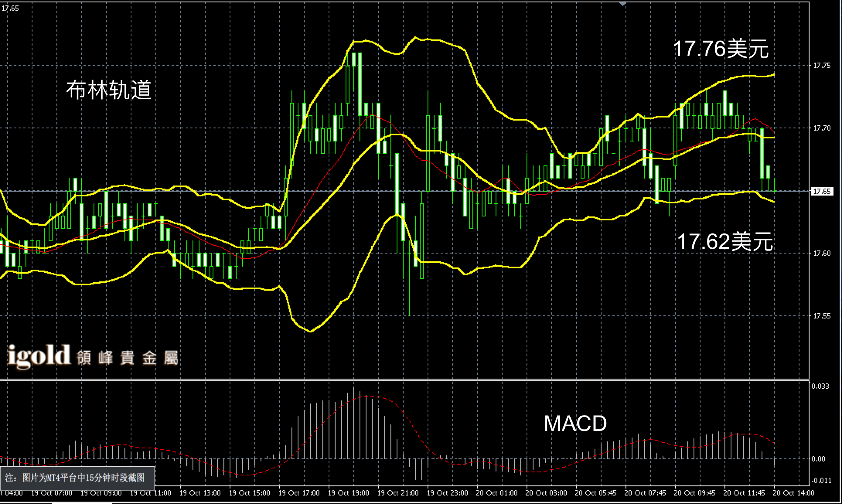Click the 17.55 price scale label
The width and height of the screenshot is (842, 504).
point(822,316)
